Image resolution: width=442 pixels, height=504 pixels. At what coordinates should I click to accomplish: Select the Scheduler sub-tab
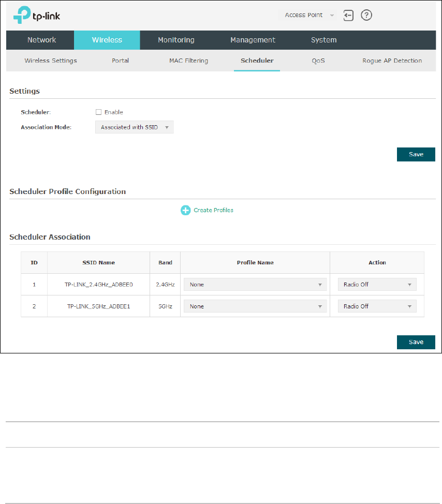[257, 61]
